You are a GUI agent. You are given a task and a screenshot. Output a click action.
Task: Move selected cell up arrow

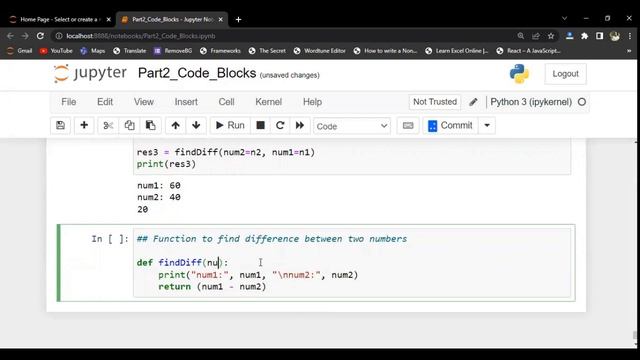pyautogui.click(x=176, y=125)
